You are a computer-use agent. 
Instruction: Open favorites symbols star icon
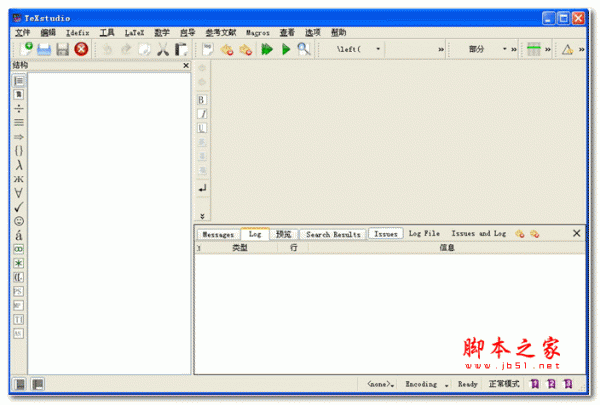[19, 263]
